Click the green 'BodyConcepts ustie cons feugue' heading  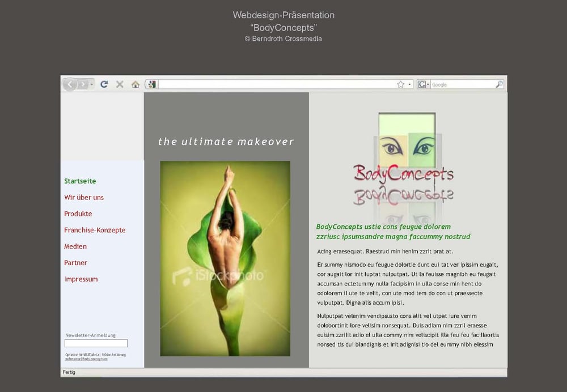[x=393, y=232]
